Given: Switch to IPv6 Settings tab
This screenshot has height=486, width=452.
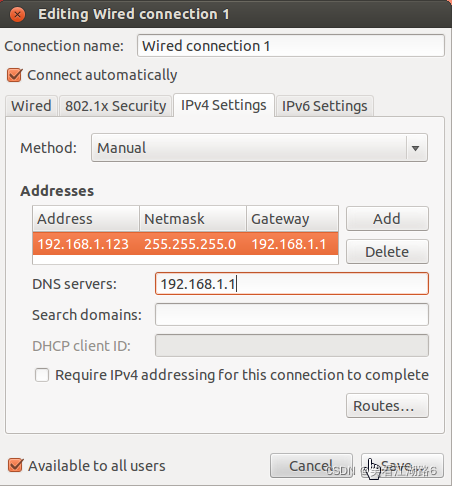Looking at the screenshot, I should [325, 106].
